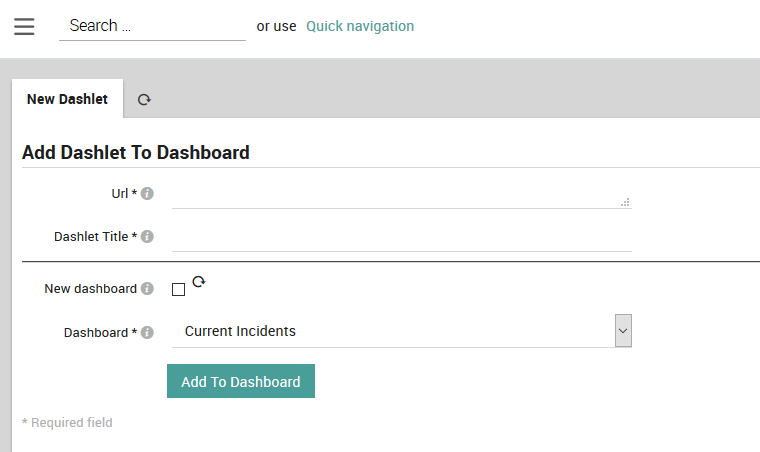
Task: Click the Dashlet Title label
Action: [x=91, y=237]
